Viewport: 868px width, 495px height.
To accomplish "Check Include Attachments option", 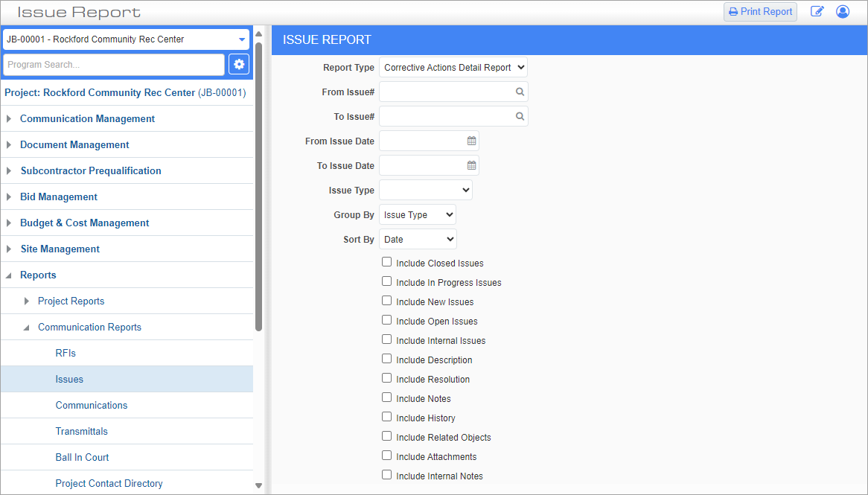I will [x=386, y=455].
